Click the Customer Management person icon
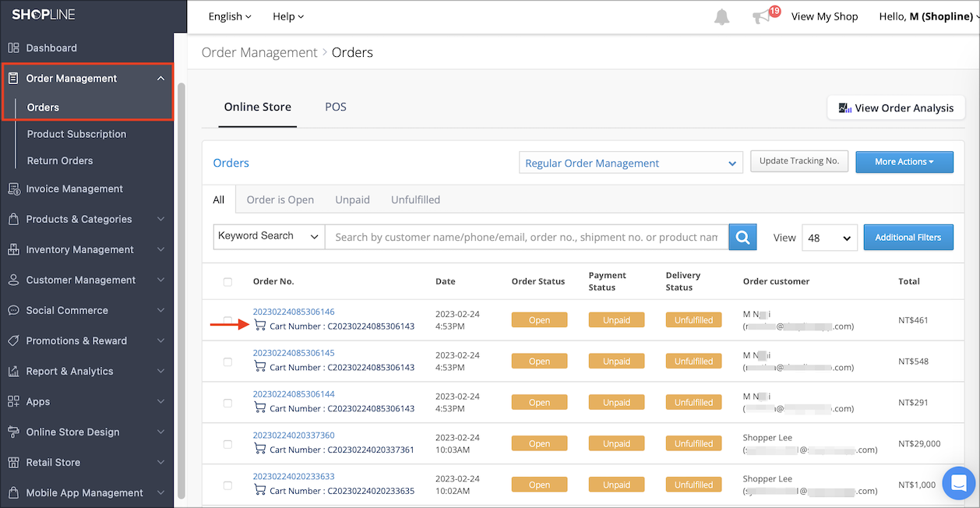This screenshot has height=508, width=980. tap(13, 280)
